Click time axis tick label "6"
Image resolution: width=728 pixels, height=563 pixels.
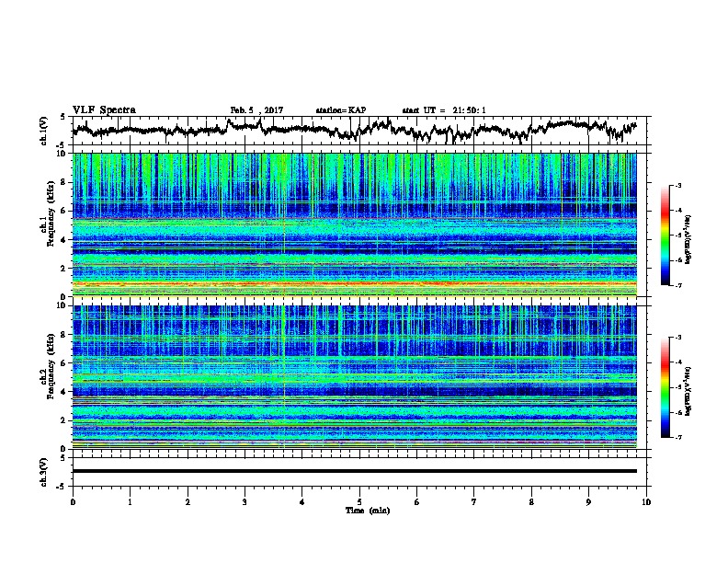417,501
